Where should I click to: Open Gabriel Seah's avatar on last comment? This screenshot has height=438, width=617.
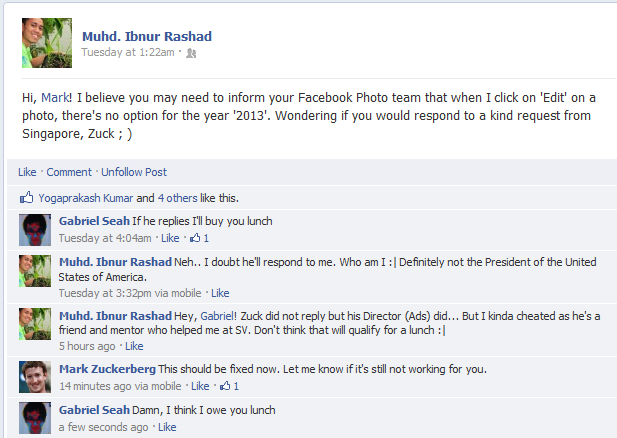click(36, 417)
